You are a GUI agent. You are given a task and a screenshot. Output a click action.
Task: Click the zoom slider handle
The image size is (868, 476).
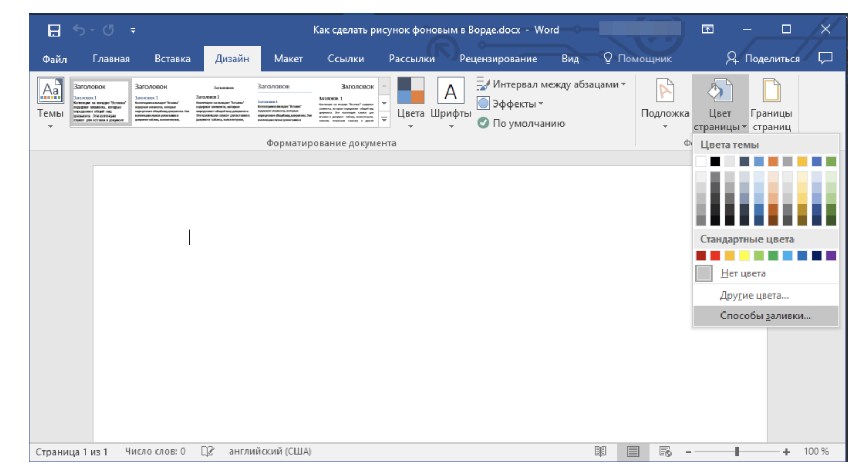click(x=737, y=452)
